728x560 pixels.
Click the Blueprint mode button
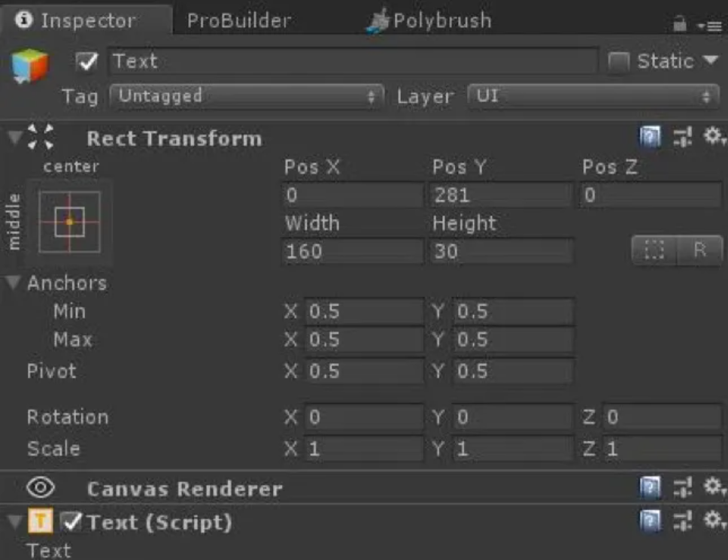click(x=654, y=250)
